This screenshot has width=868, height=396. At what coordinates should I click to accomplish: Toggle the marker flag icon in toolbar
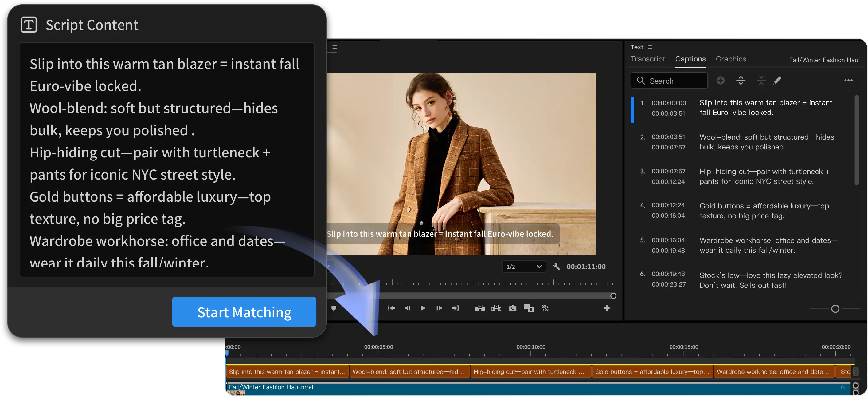(x=334, y=308)
